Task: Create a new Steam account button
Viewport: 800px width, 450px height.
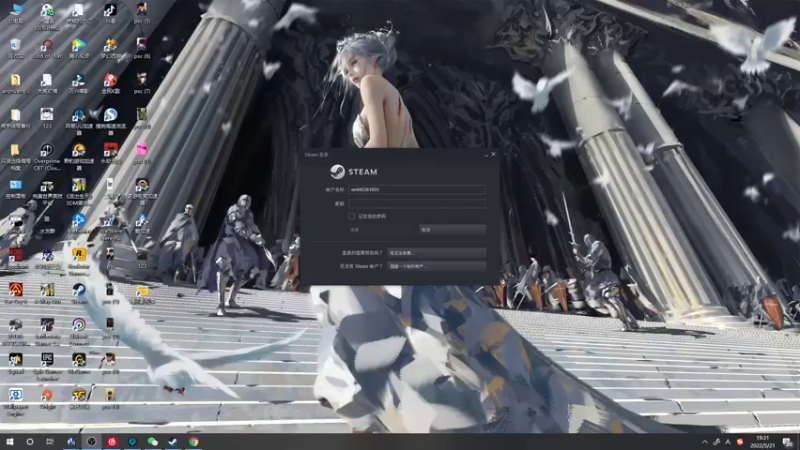Action: pos(436,266)
